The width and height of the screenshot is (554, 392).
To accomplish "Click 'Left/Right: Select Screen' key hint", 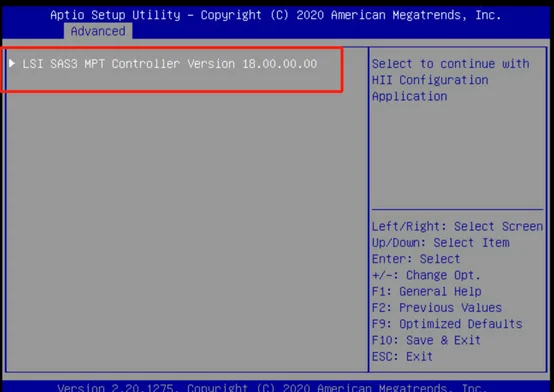I will click(457, 226).
